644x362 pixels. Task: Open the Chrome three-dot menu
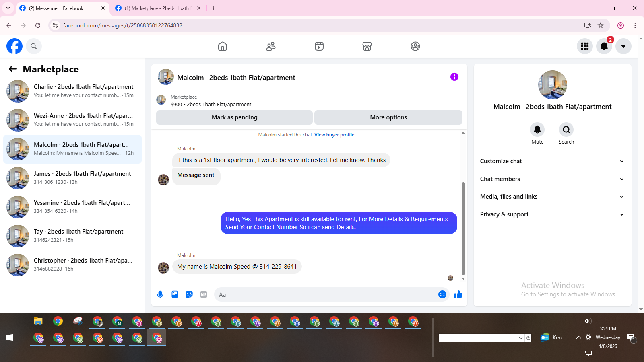point(635,25)
